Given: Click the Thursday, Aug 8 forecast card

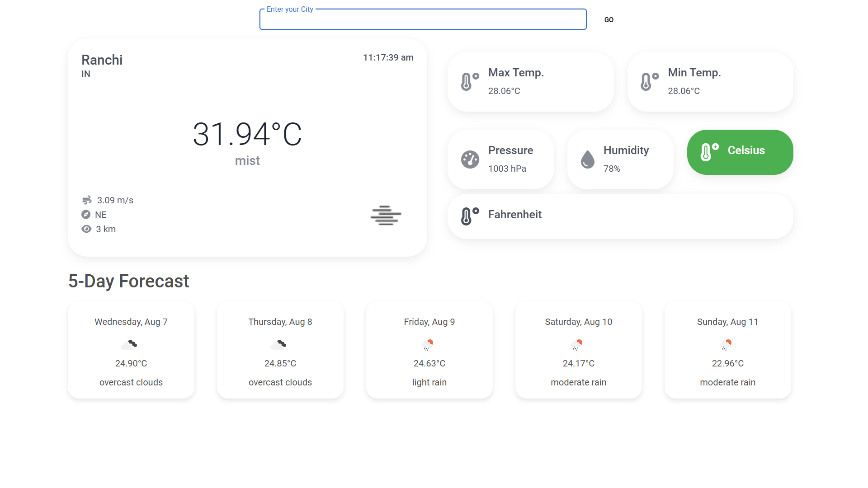Looking at the screenshot, I should pyautogui.click(x=280, y=350).
